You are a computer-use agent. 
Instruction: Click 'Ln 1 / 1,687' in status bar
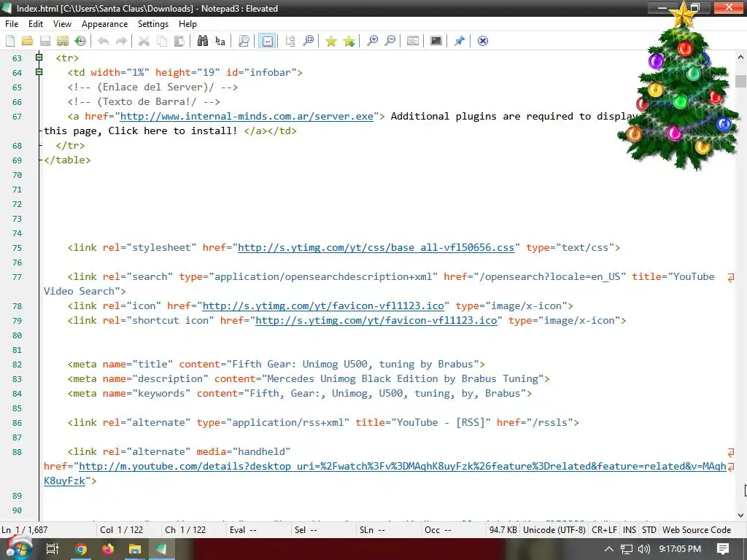pos(24,530)
